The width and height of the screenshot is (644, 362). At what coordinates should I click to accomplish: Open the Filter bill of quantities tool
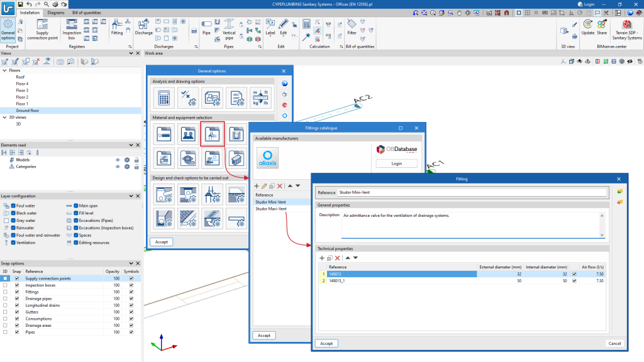point(352,27)
